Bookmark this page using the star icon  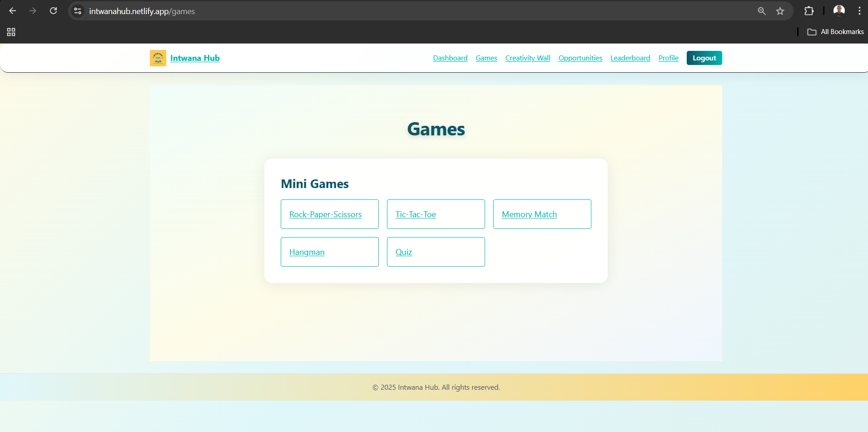(x=781, y=11)
